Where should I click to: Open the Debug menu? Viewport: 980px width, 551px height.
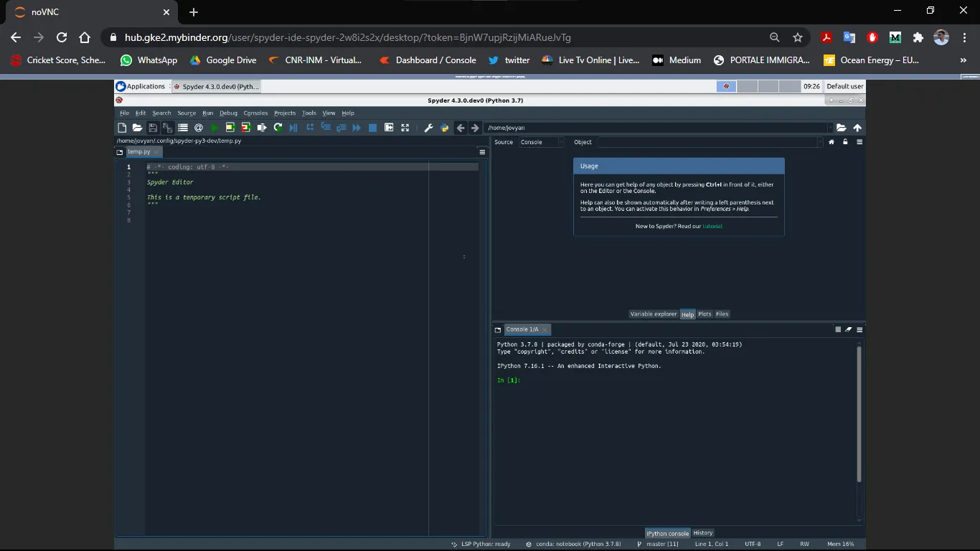(228, 113)
